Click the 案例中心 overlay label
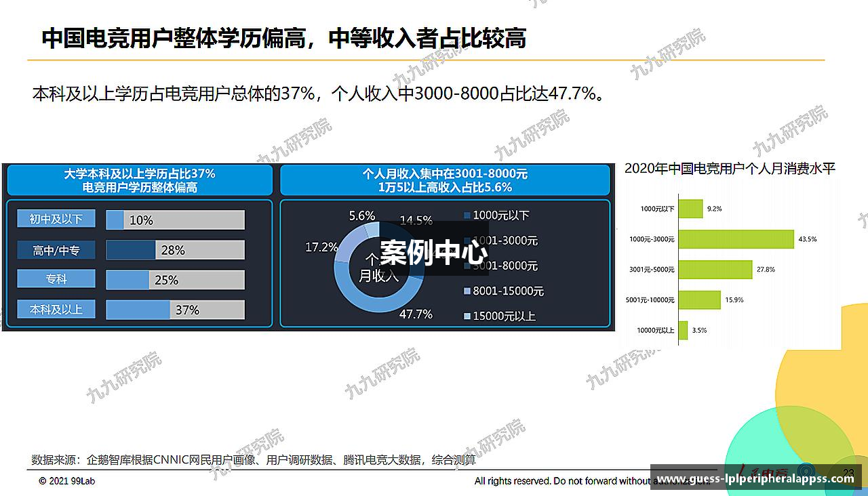868x496 pixels. pyautogui.click(x=433, y=252)
